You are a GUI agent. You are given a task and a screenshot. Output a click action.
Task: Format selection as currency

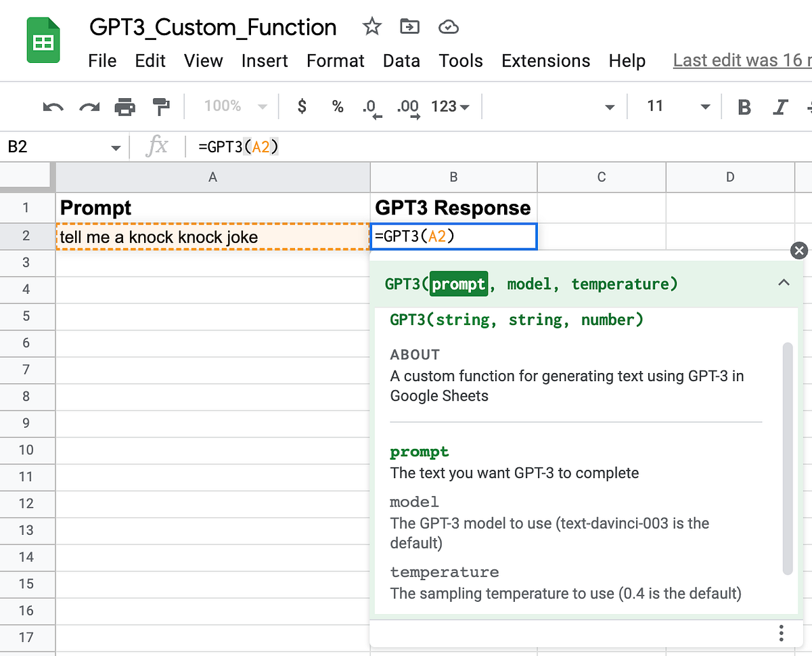tap(302, 106)
